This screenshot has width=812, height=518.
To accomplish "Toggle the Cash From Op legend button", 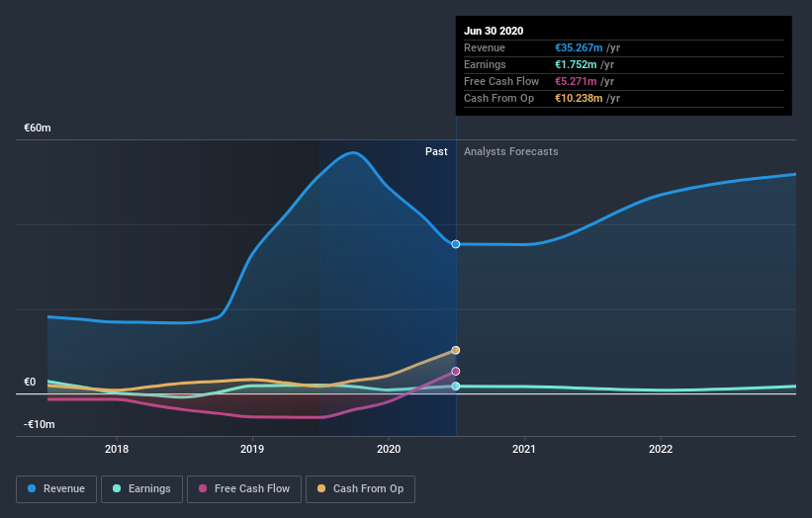I will tap(360, 489).
